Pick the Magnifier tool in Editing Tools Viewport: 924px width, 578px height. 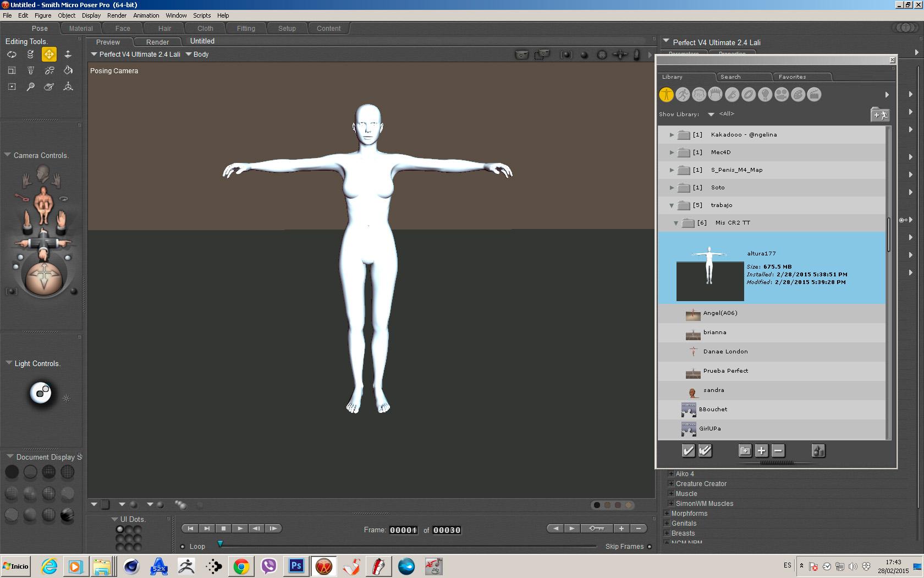coord(30,86)
